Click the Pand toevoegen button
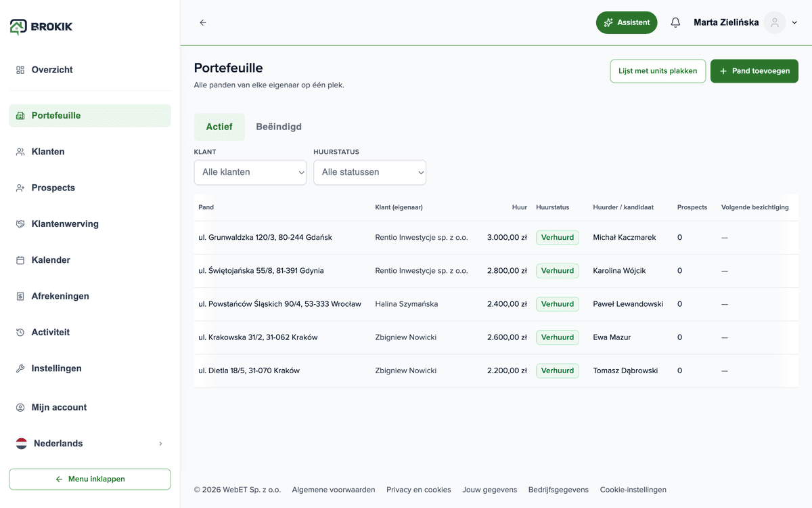 (754, 71)
